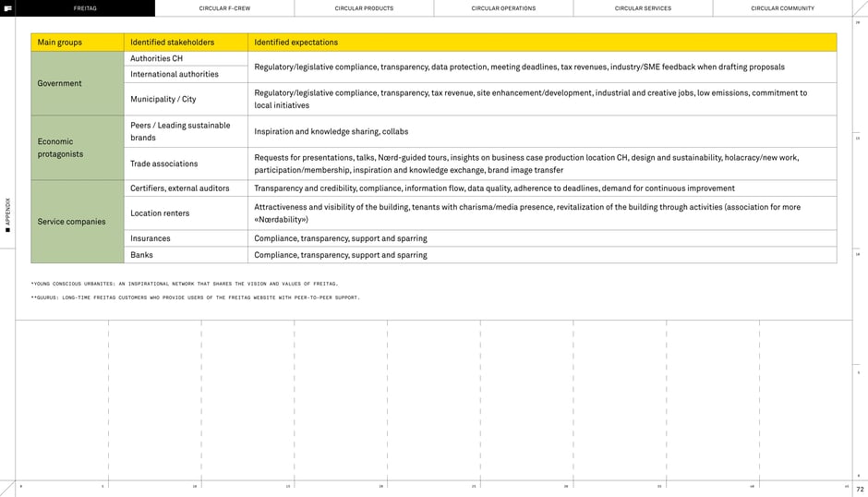Click the Municipality expectations about low emissions
The height and width of the screenshot is (497, 868).
(x=530, y=99)
